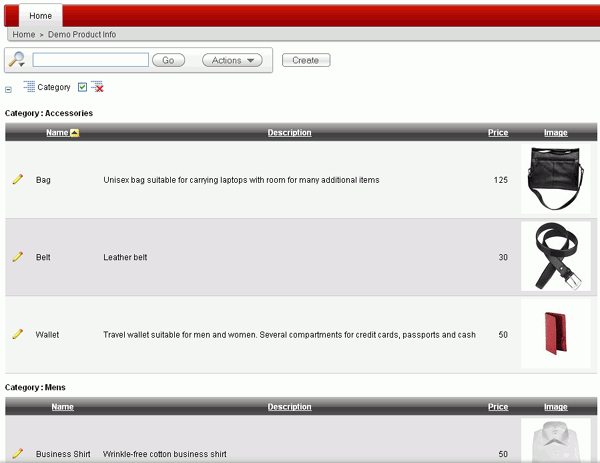Viewport: 600px width, 463px height.
Task: Click the Bag name cell
Action: point(43,180)
